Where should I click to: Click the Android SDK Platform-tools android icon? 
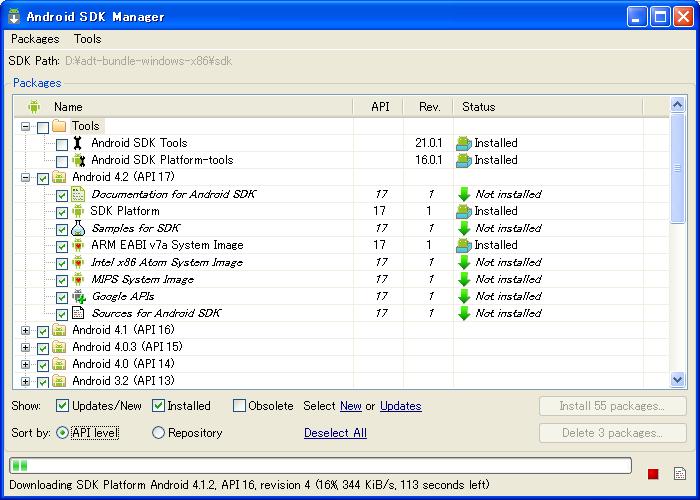coord(79,160)
